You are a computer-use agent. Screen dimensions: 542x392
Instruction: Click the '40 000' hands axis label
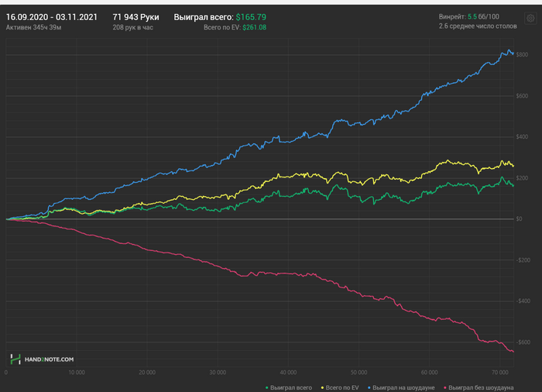point(288,373)
